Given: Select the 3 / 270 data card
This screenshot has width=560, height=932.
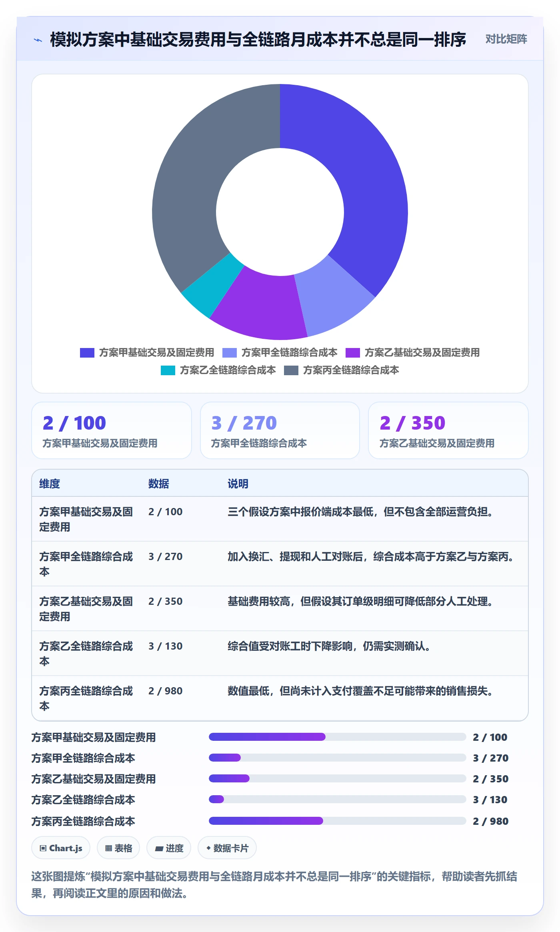Looking at the screenshot, I should 280,430.
